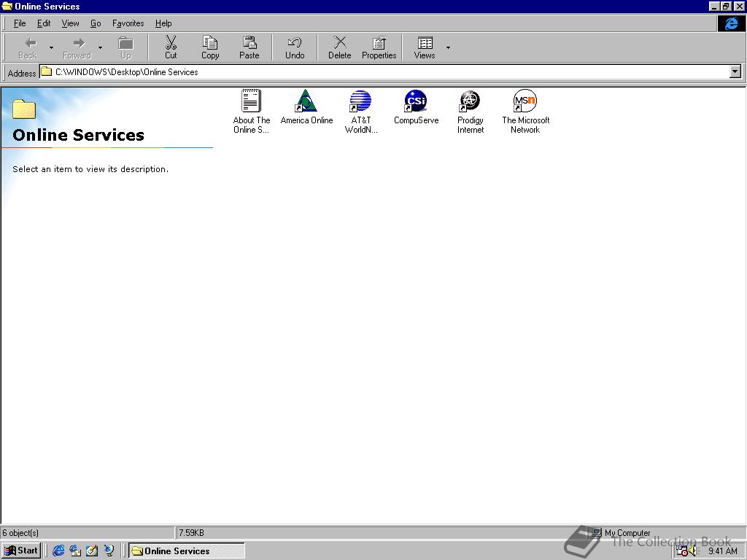Click the '6 object(s)' status text
The height and width of the screenshot is (560, 747).
[20, 532]
